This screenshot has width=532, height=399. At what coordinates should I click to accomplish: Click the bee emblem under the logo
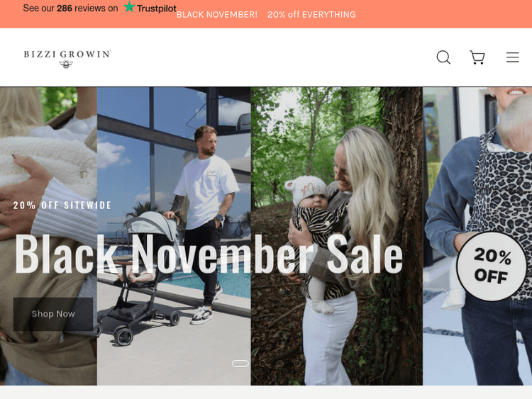[x=66, y=64]
